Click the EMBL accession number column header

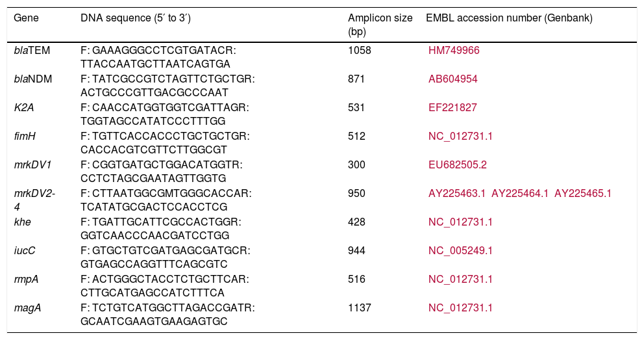point(509,19)
